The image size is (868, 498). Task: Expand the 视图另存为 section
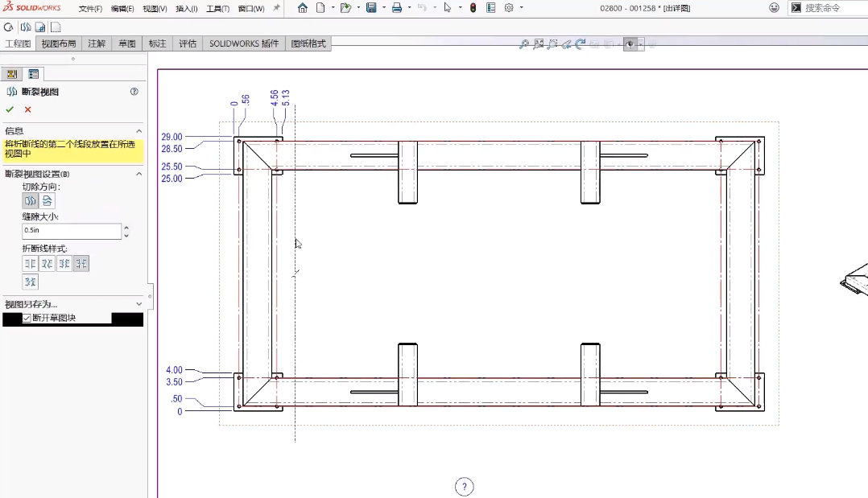138,304
